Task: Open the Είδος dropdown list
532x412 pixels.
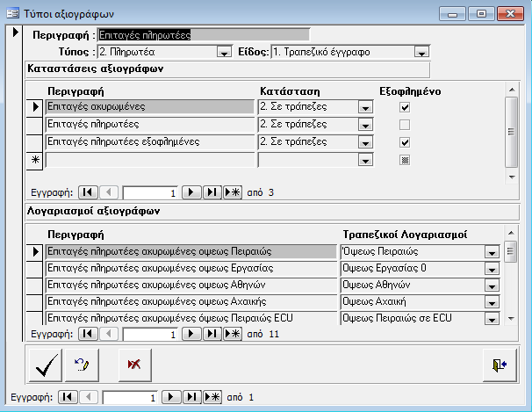Action: point(421,53)
